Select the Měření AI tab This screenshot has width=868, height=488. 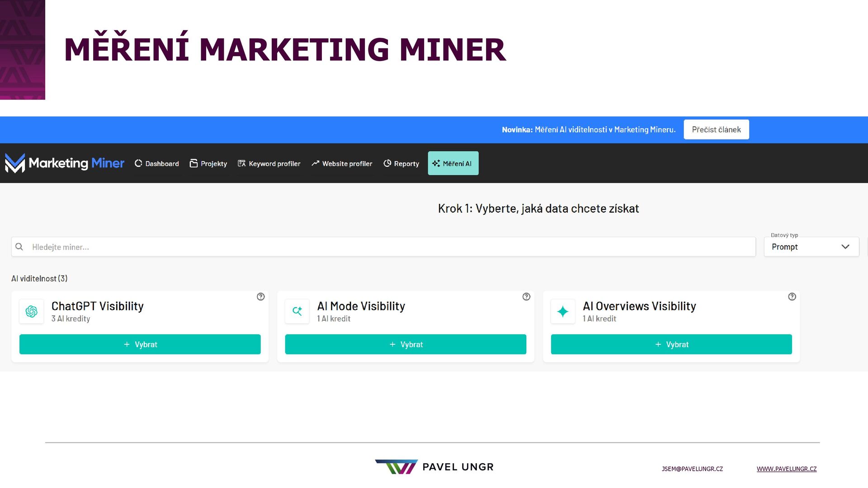tap(453, 164)
